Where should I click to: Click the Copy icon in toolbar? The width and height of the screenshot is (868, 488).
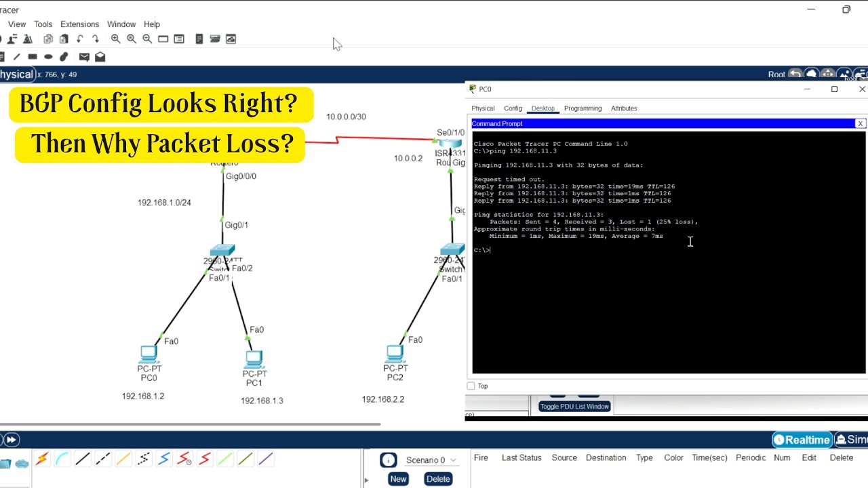pyautogui.click(x=48, y=39)
